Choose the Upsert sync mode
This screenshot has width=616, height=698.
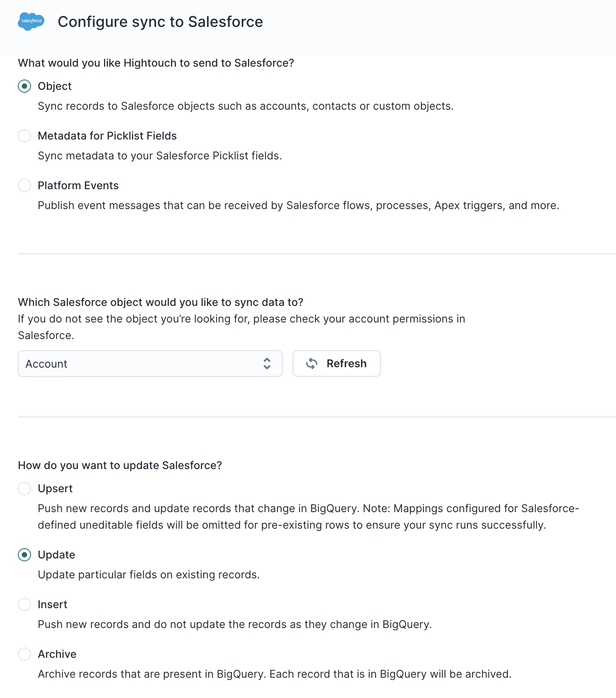pos(24,489)
